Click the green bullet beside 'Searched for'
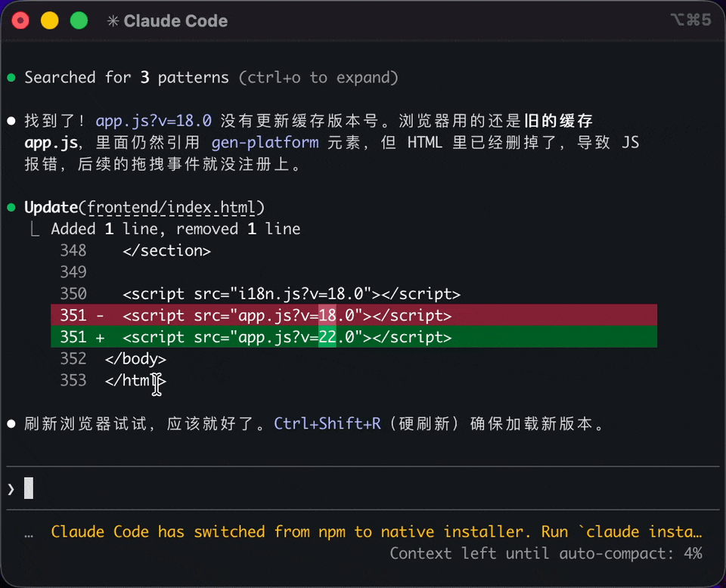This screenshot has height=588, width=726. (11, 77)
